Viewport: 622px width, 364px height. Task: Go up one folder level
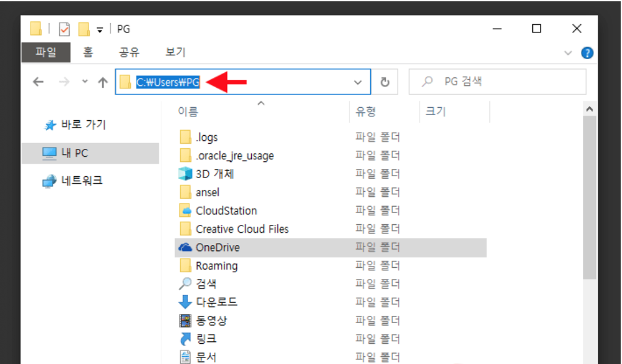[x=103, y=82]
